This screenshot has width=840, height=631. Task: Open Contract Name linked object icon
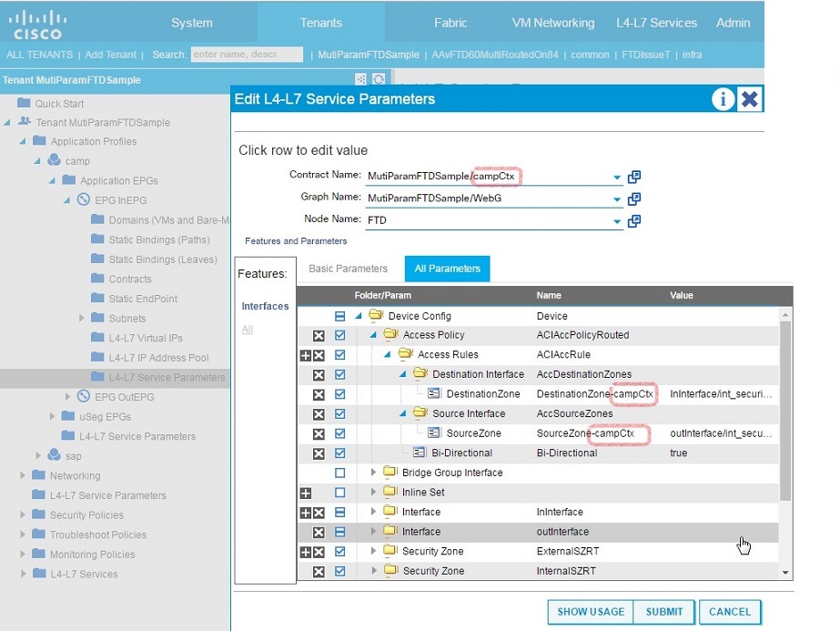(x=634, y=177)
